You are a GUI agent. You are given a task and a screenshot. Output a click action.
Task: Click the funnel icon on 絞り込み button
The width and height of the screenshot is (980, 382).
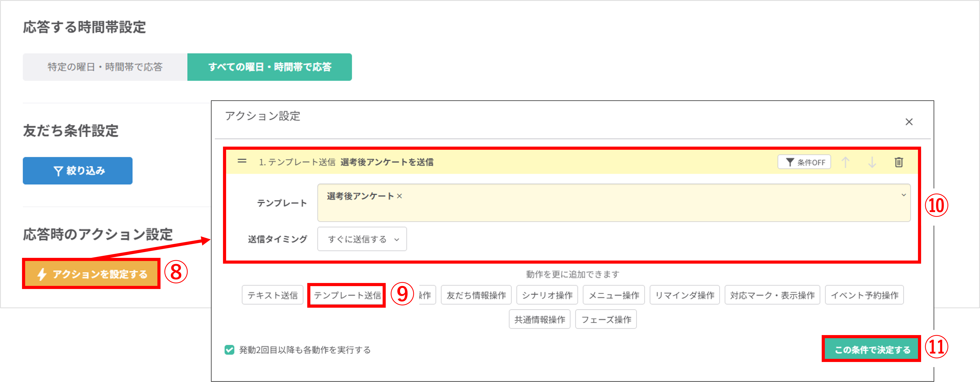59,171
